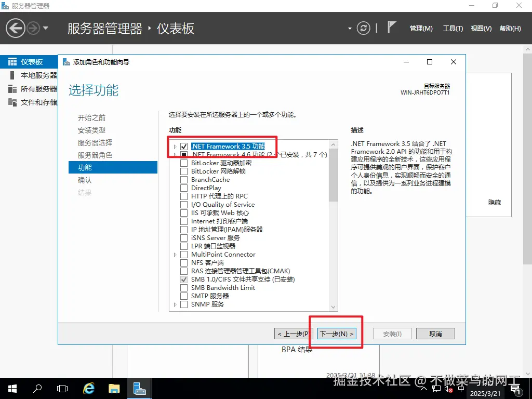Screen dimensions: 532x399
Task: Open 文件和存储服务 in the sidebar
Action: tap(31, 102)
